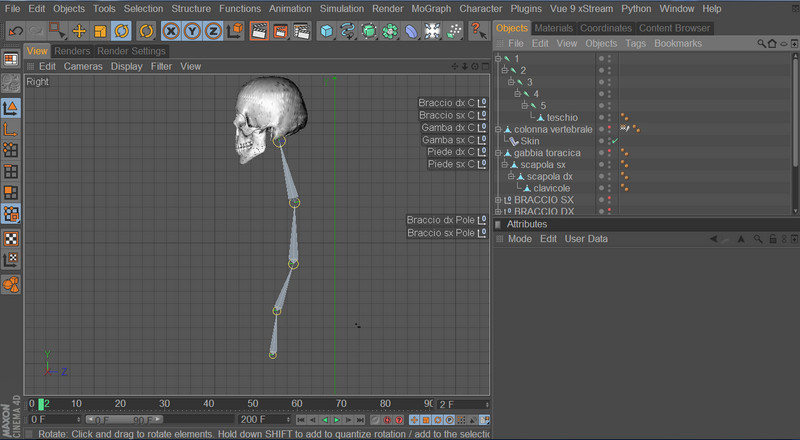Open the search icon in Objects manager
Viewport: 800px width, 440px height.
click(762, 44)
